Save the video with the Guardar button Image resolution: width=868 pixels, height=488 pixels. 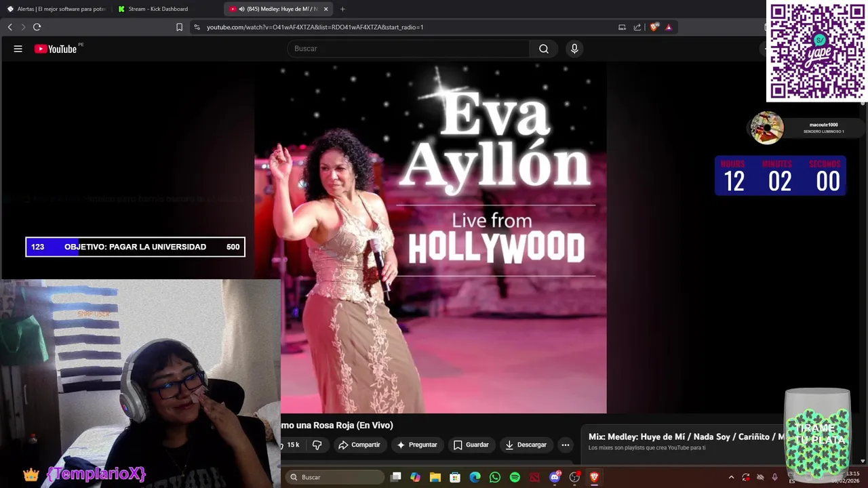click(471, 445)
